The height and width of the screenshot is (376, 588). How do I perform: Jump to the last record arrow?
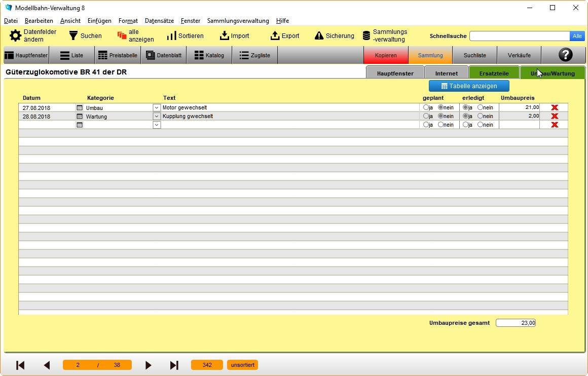[x=174, y=365]
